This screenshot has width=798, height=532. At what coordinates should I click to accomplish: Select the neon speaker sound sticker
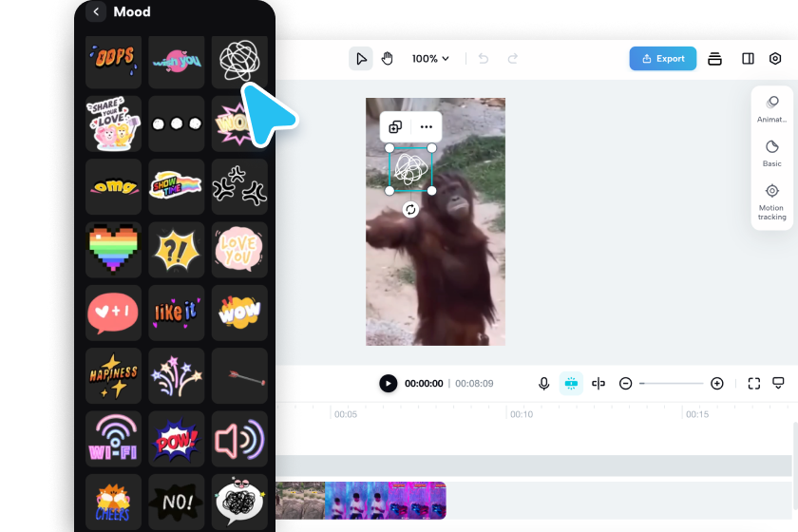point(239,439)
